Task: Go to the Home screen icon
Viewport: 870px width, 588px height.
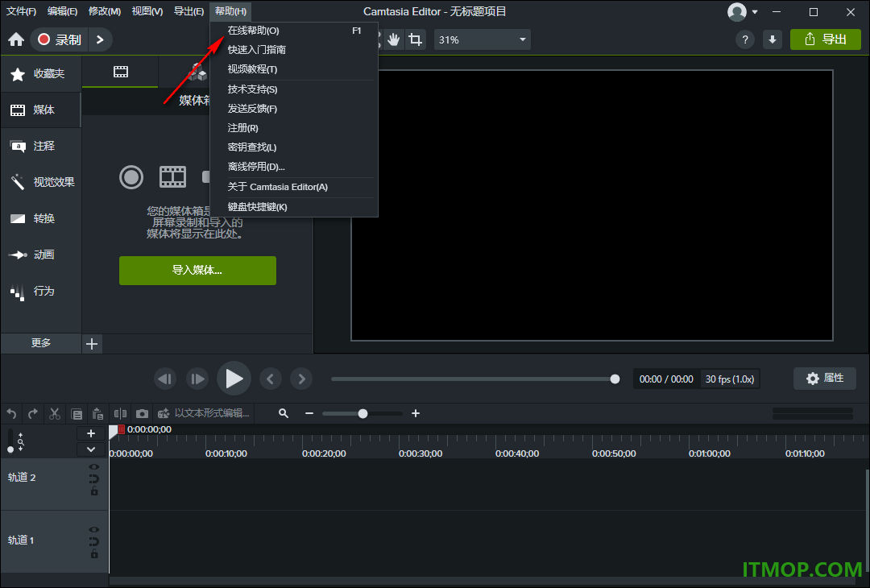Action: [16, 39]
